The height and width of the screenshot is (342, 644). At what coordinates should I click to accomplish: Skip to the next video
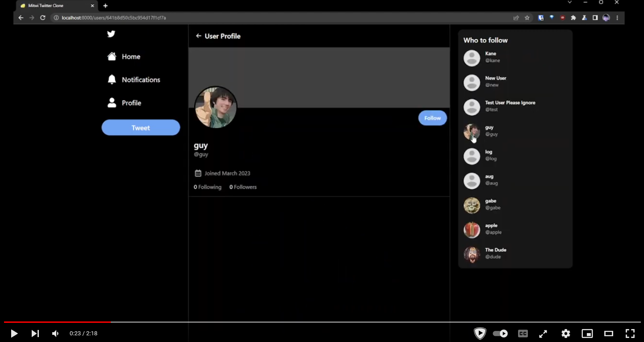pyautogui.click(x=35, y=334)
